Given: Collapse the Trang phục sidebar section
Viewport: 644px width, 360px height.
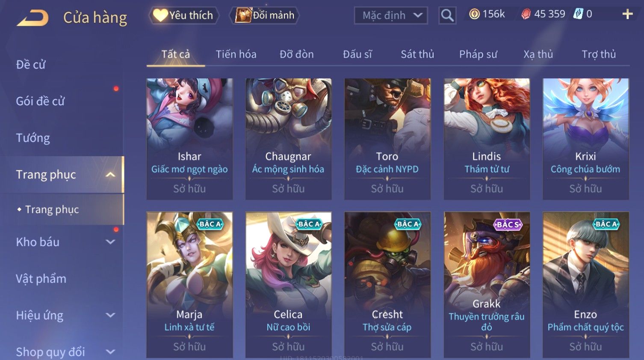Looking at the screenshot, I should click(110, 175).
